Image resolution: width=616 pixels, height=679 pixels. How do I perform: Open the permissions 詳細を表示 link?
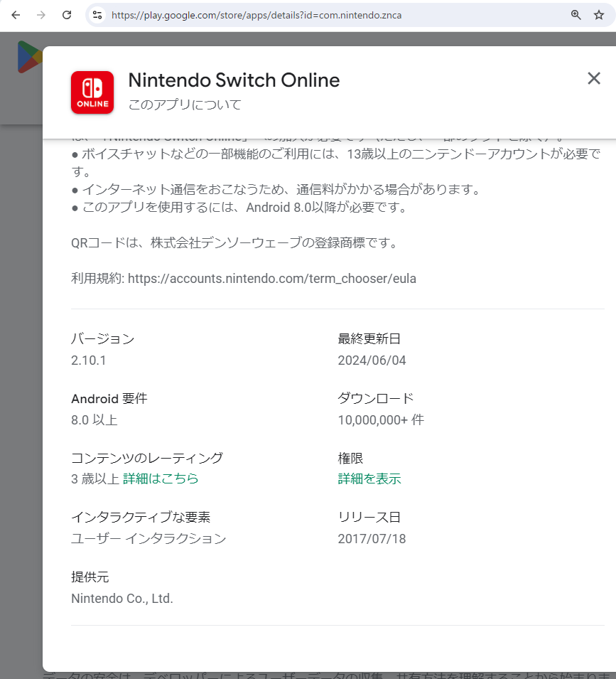(x=369, y=478)
